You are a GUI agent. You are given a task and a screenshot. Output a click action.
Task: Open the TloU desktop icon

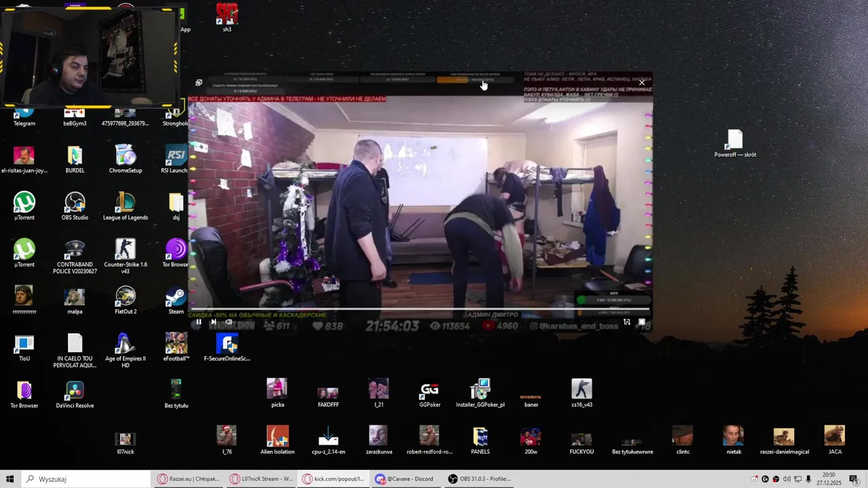(x=24, y=348)
